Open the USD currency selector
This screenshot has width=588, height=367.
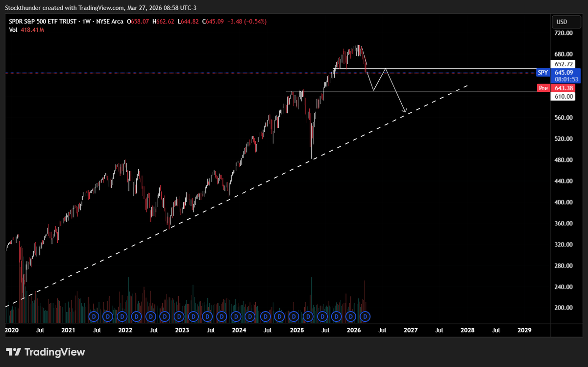pos(566,22)
